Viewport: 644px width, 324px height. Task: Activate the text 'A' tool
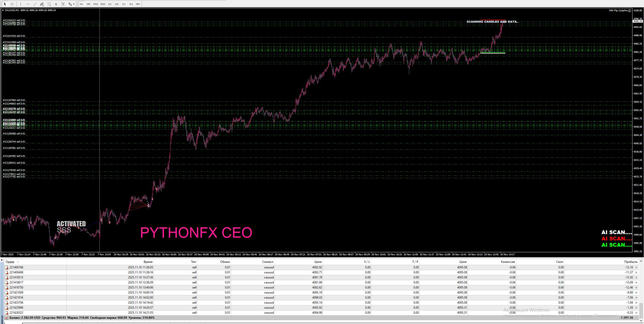point(56,4)
